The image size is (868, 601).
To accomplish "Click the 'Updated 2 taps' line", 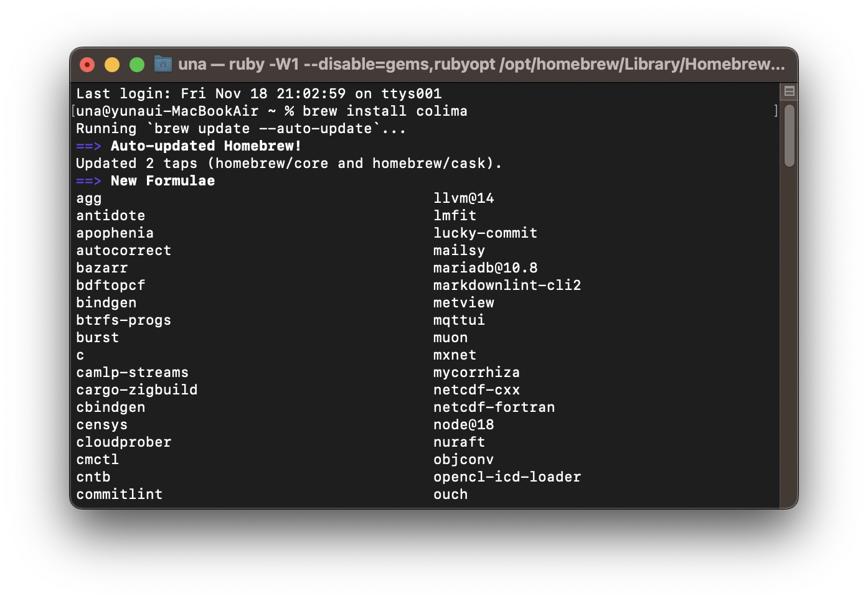I will point(289,164).
